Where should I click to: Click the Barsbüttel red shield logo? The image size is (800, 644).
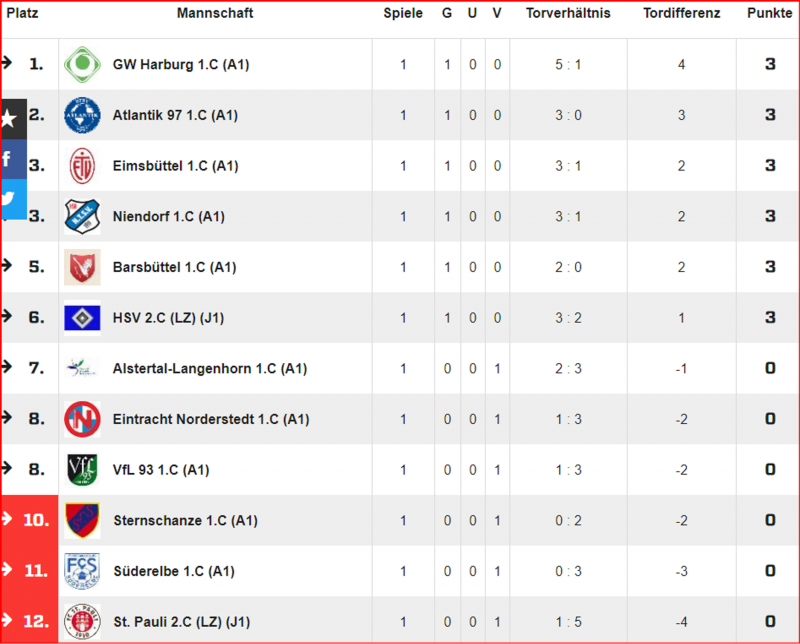tap(82, 267)
